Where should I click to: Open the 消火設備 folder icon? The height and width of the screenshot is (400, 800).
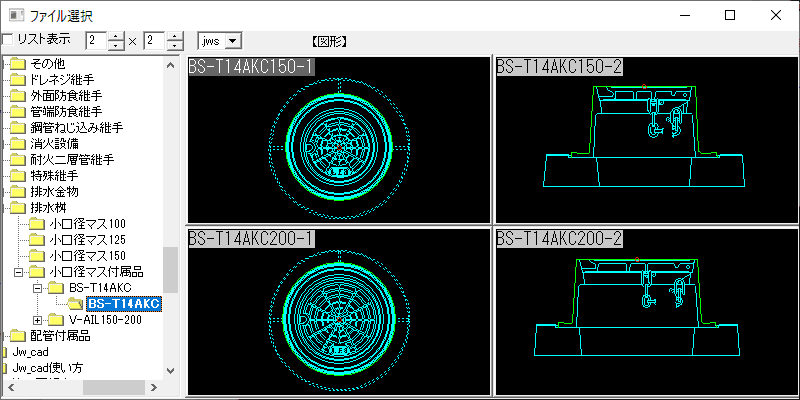[17, 143]
